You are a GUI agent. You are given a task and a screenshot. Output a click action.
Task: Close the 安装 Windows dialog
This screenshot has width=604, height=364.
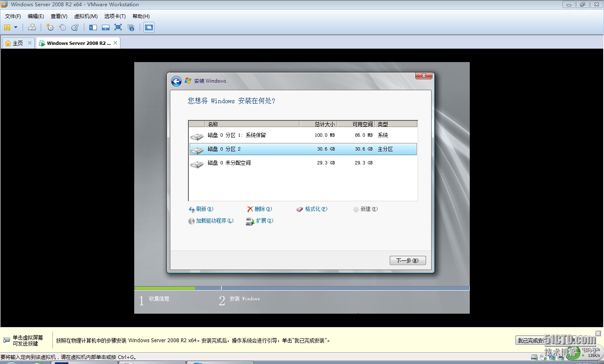point(424,75)
